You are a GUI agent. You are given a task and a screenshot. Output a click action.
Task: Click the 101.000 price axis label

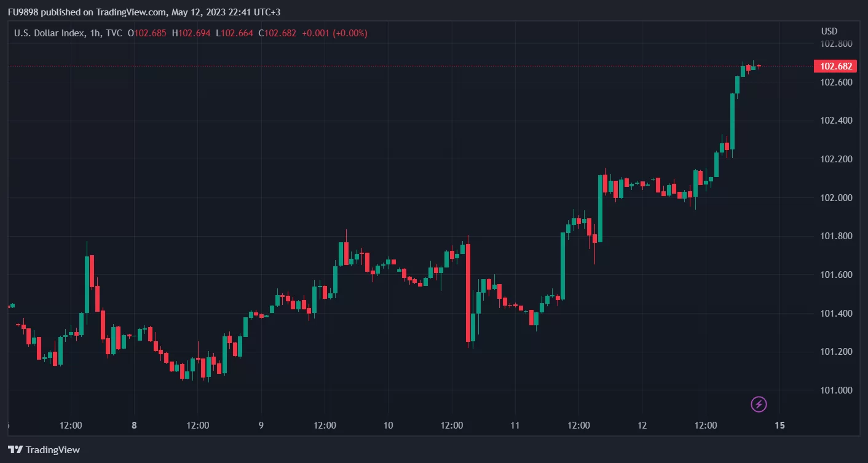[836, 390]
